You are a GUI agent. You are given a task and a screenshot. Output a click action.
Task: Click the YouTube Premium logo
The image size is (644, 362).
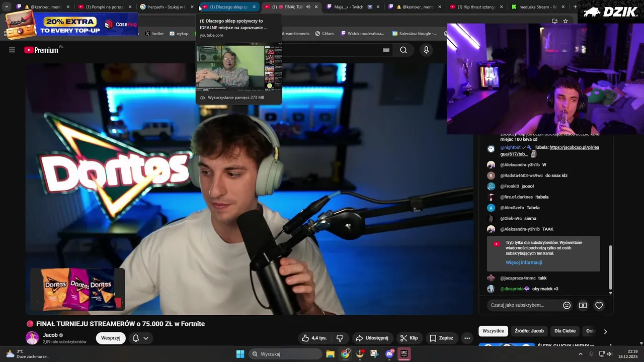pos(41,50)
